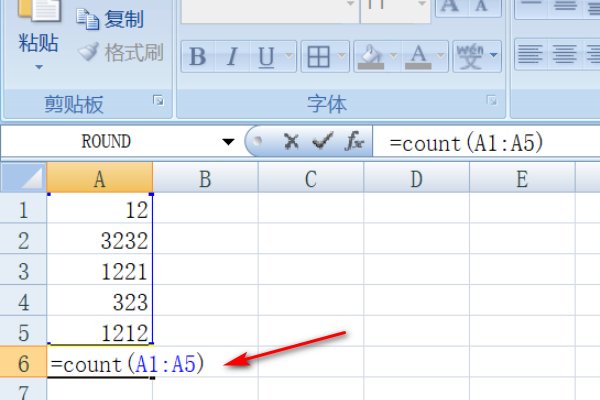Click cell containing 1212

(x=100, y=331)
